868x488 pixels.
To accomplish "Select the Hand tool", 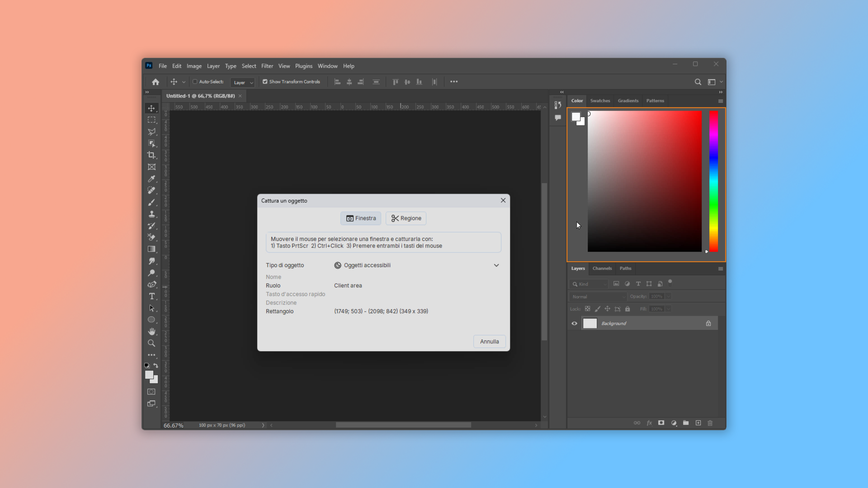I will pos(151,332).
